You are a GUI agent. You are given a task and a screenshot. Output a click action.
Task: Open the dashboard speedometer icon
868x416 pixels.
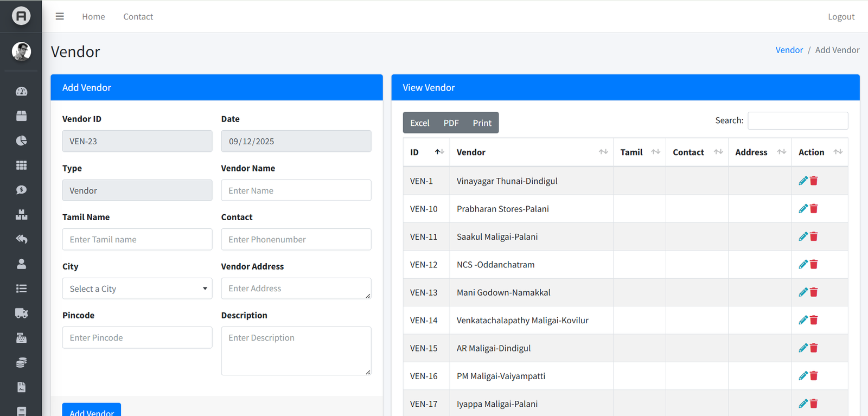click(x=21, y=91)
